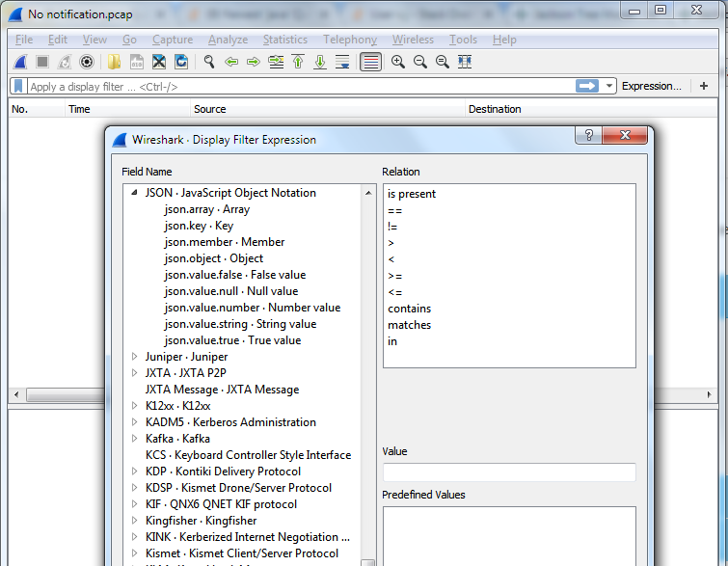Open the Analyze menu
The image size is (728, 566).
coord(228,40)
